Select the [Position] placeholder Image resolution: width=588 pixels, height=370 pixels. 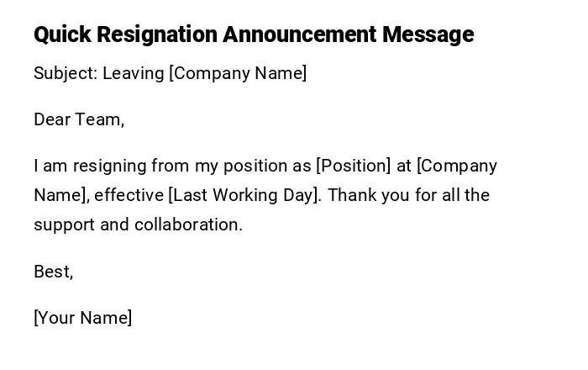pos(353,166)
